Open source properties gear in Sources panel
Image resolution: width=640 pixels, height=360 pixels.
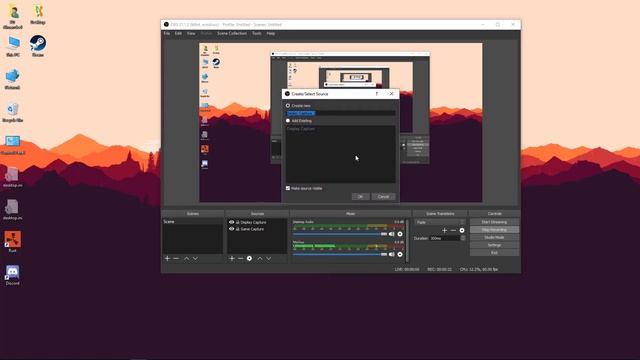point(249,258)
